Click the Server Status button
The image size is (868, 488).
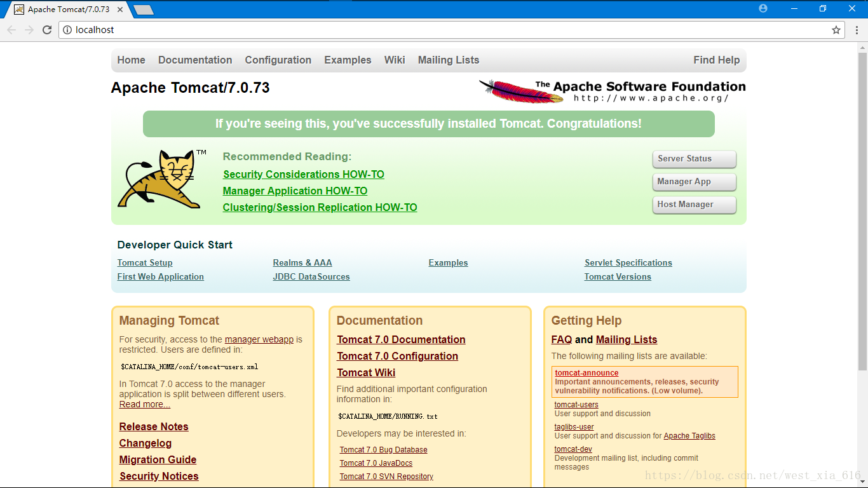click(694, 159)
